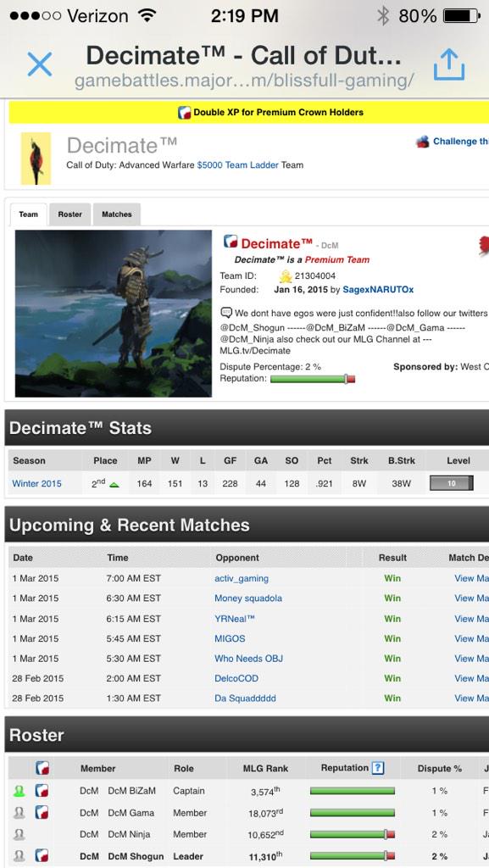The width and height of the screenshot is (489, 868).
Task: Open the DelcoCOD opponent link
Action: point(236,678)
